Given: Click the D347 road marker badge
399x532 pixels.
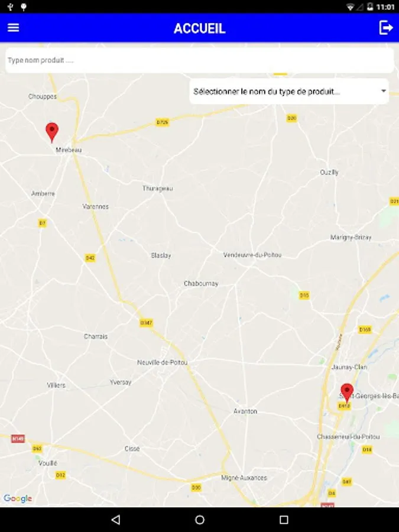Looking at the screenshot, I should 146,323.
